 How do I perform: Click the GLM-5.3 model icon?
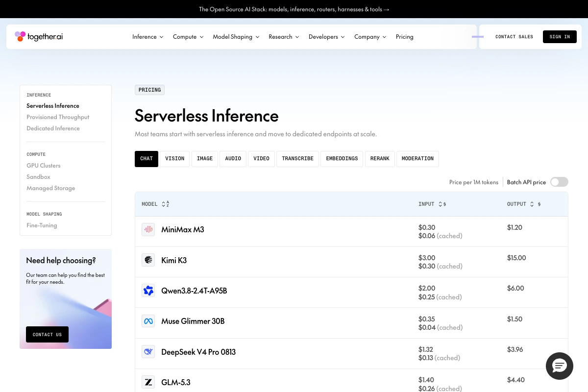pyautogui.click(x=148, y=382)
